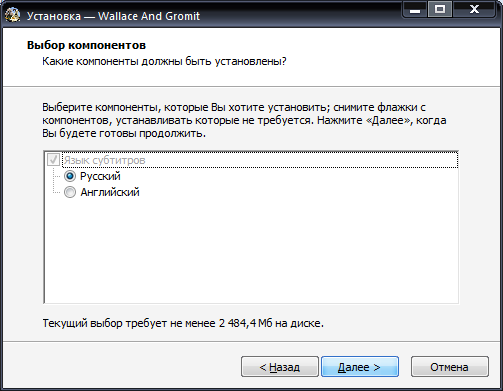Click the Wallace And Gromit installer title icon
The height and width of the screenshot is (391, 503).
[x=13, y=16]
